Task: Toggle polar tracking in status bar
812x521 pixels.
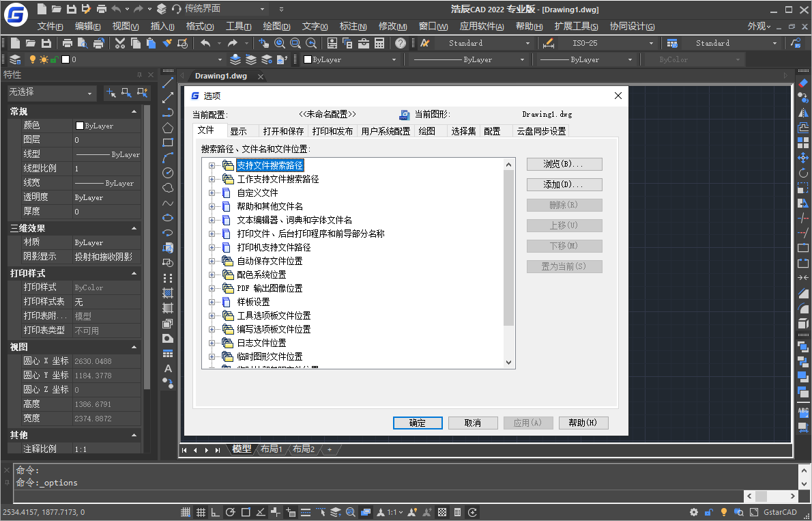Action: (231, 512)
